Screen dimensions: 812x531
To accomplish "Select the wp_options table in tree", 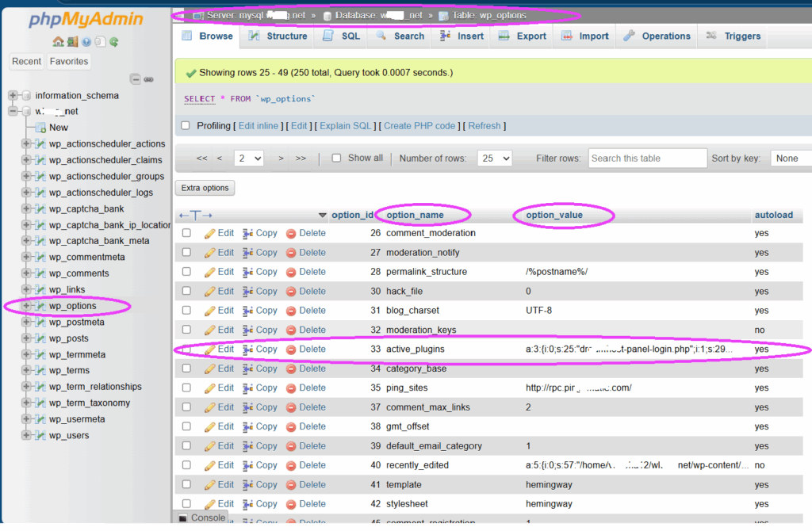I will tap(72, 306).
